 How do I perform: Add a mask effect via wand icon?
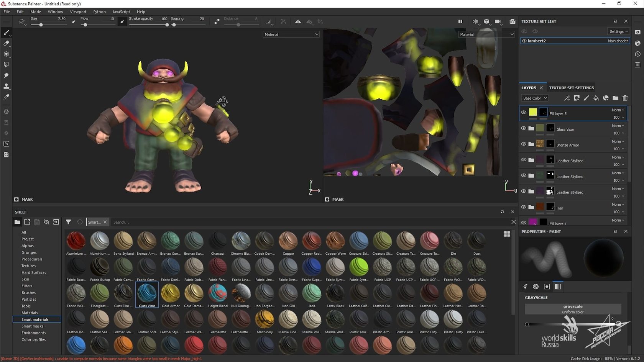coord(567,98)
